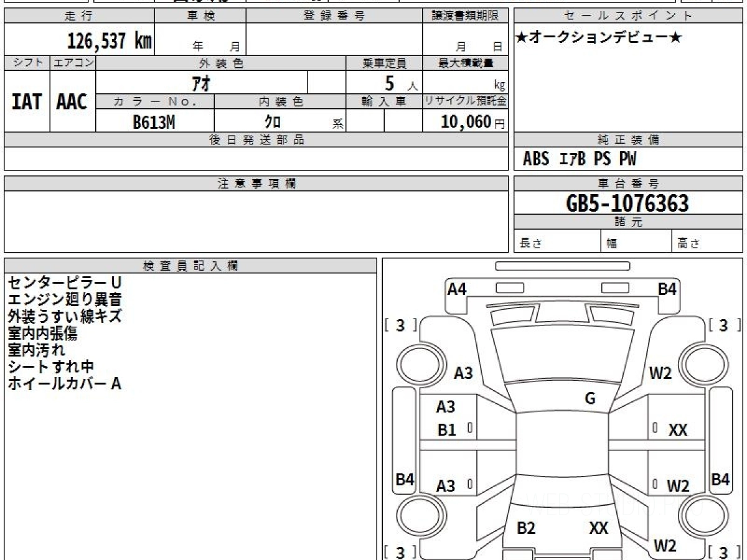Screen dimensions: 747x560
Task: Select the 乗車定員 header
Action: click(x=384, y=63)
